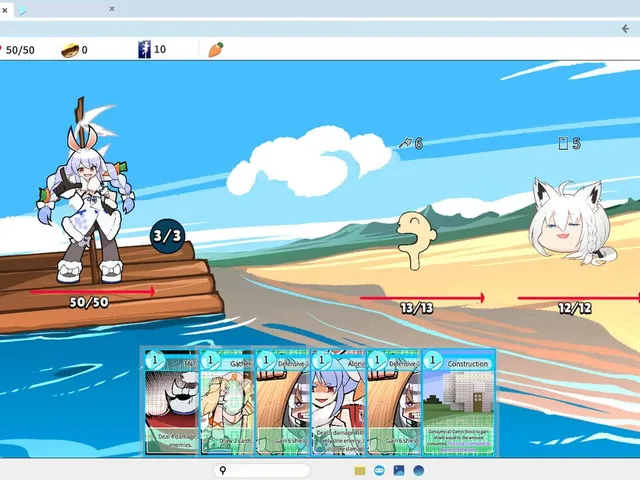Open the round blue link taskbar icon
The width and height of the screenshot is (640, 480).
(x=379, y=471)
